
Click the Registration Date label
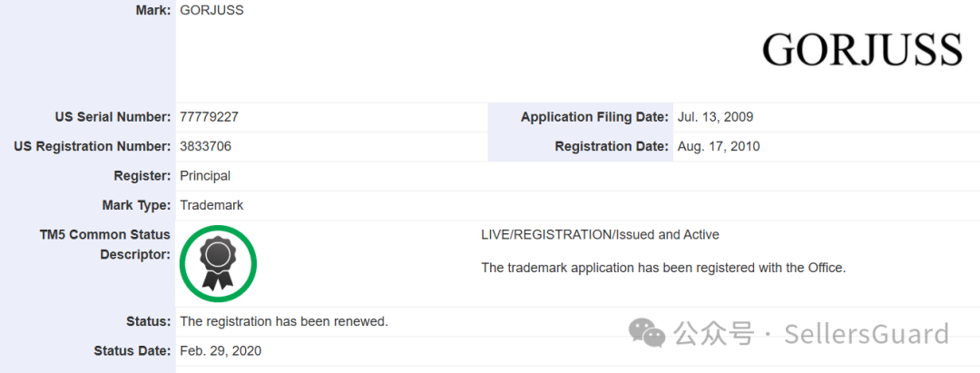pos(612,146)
